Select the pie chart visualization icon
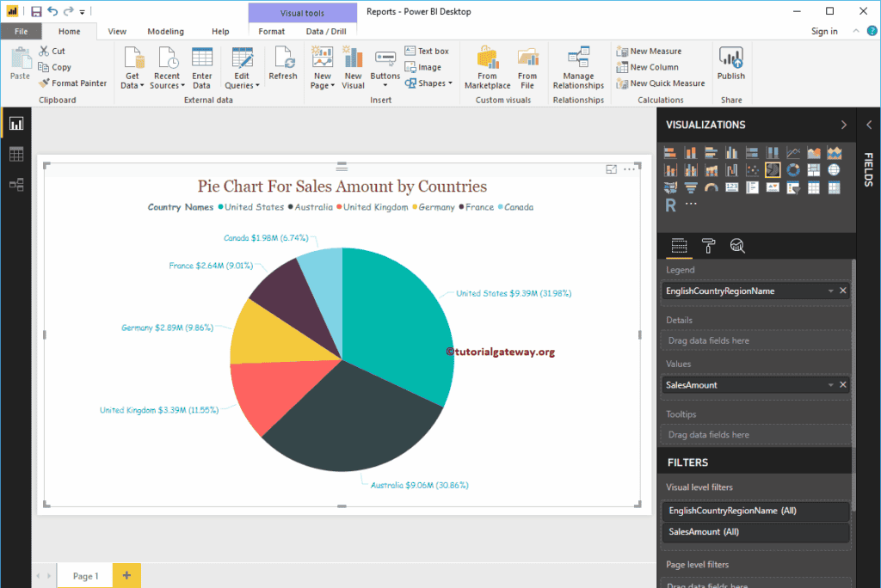881x588 pixels. click(x=773, y=168)
